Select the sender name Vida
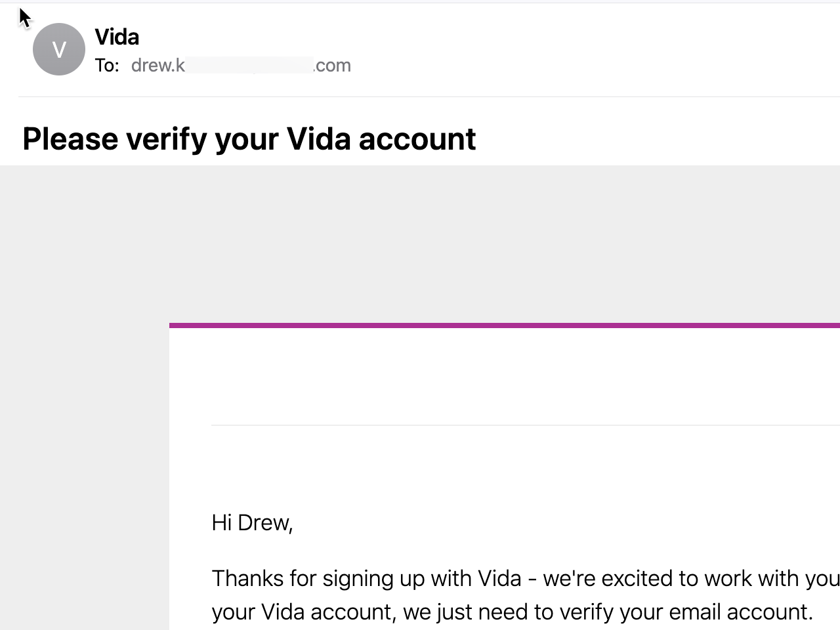Viewport: 840px width, 630px height. coord(117,37)
